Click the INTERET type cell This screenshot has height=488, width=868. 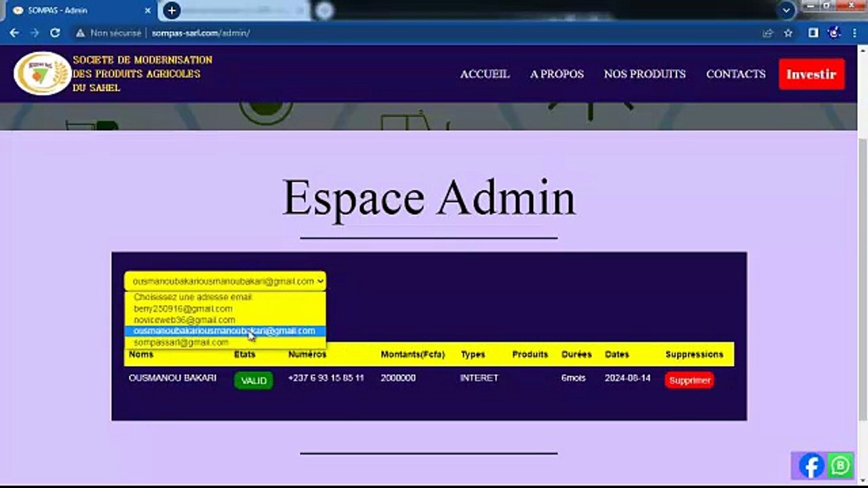coord(479,378)
